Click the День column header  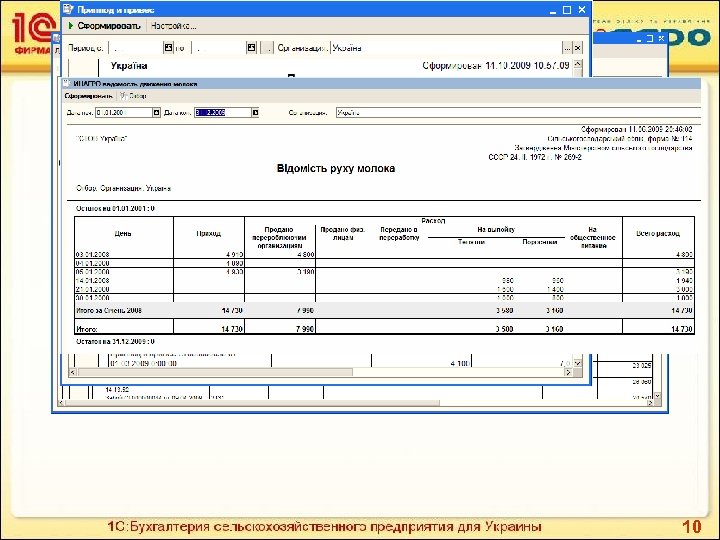click(123, 233)
